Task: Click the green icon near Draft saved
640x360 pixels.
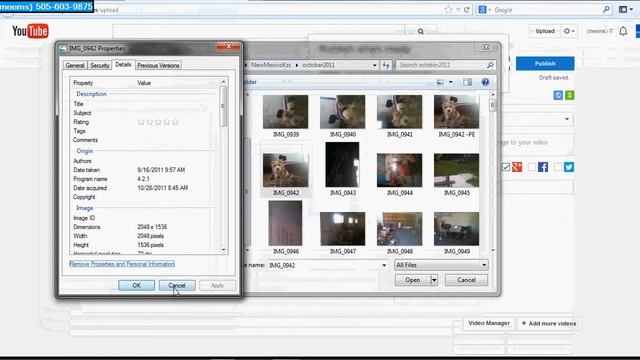Action: [x=569, y=95]
